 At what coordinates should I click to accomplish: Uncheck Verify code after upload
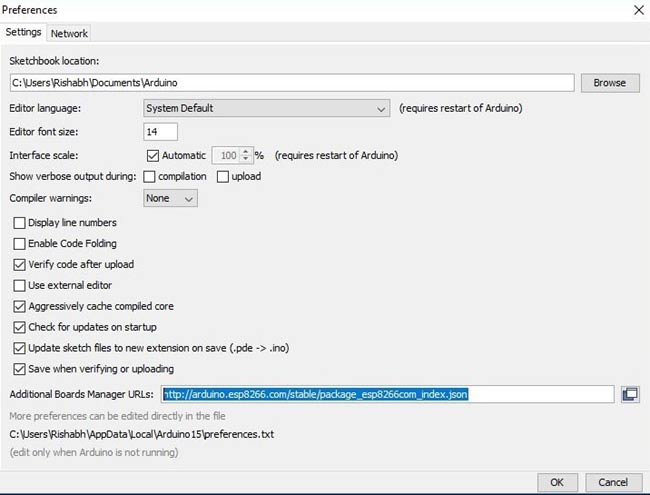click(19, 264)
